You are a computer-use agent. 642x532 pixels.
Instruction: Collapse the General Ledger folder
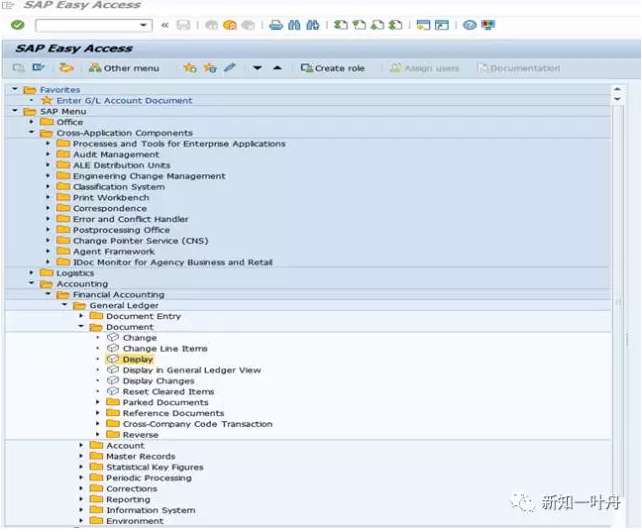pos(65,305)
